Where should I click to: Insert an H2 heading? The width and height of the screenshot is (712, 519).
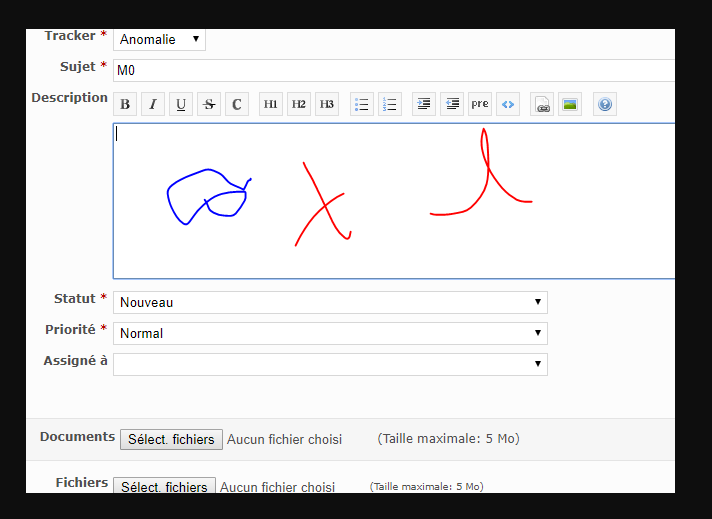299,104
